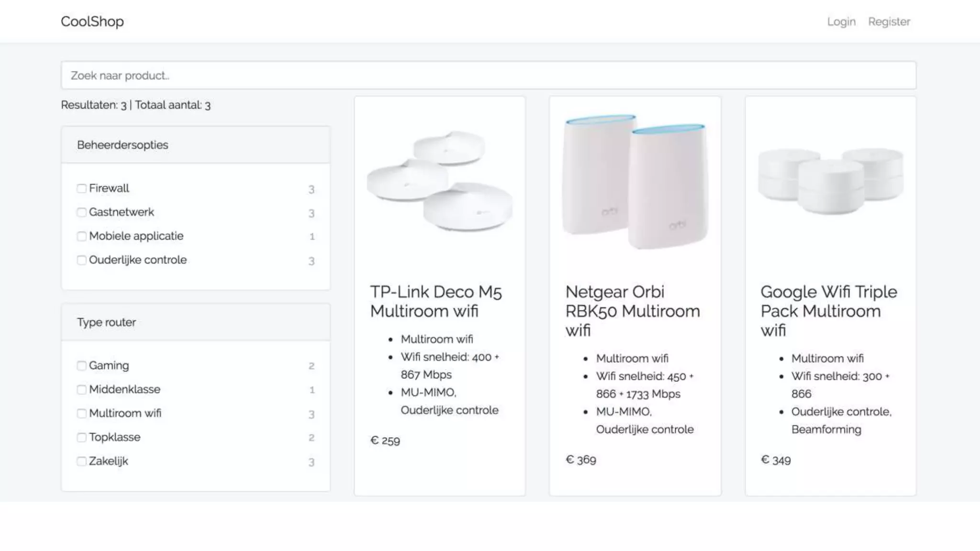The width and height of the screenshot is (980, 551).
Task: View the Netgear Orbi RBK50 product image
Action: [x=635, y=182]
